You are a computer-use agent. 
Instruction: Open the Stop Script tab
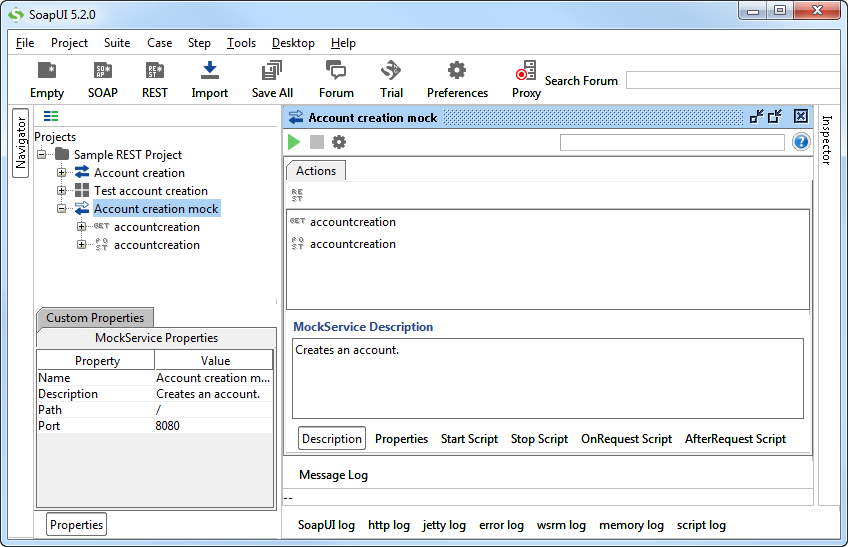[539, 438]
